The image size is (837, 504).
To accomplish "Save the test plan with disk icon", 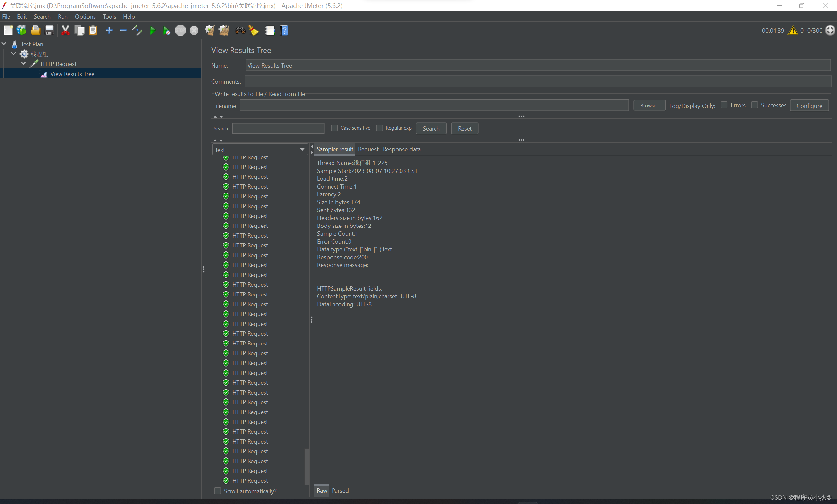I will pyautogui.click(x=49, y=31).
